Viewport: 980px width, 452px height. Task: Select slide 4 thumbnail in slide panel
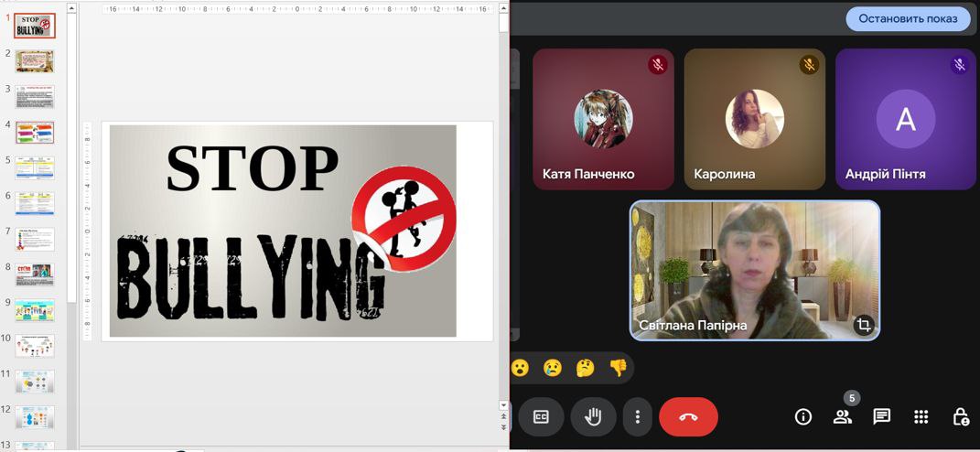(35, 133)
